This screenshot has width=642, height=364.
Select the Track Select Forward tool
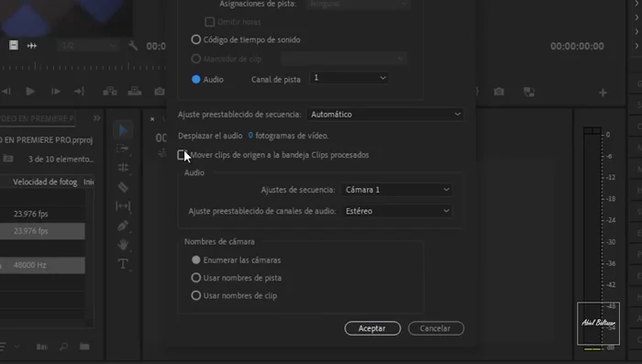point(122,149)
